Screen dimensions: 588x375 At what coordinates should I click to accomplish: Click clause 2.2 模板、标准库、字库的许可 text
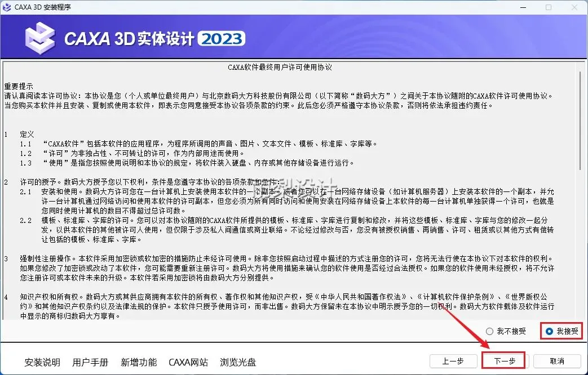tap(287, 230)
